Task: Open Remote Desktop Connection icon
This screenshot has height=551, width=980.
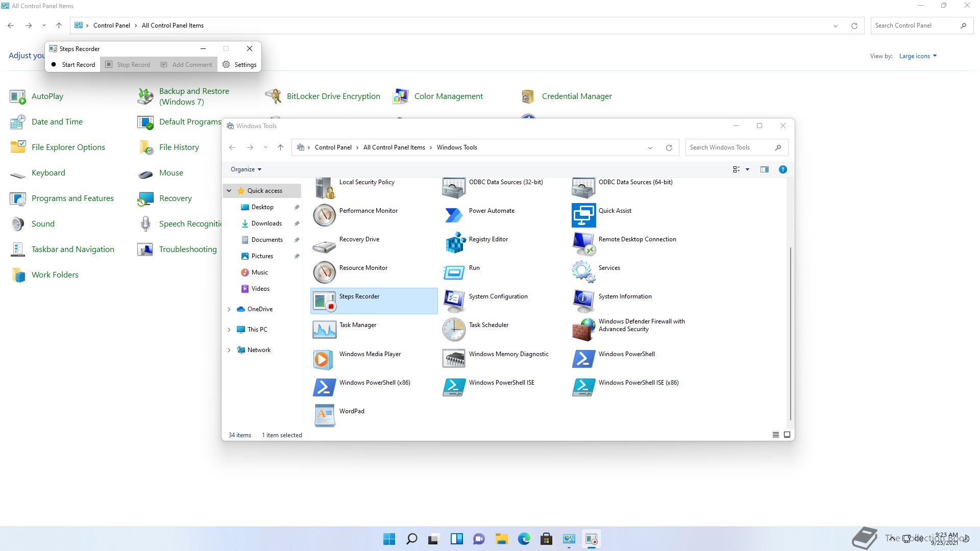Action: click(x=583, y=244)
